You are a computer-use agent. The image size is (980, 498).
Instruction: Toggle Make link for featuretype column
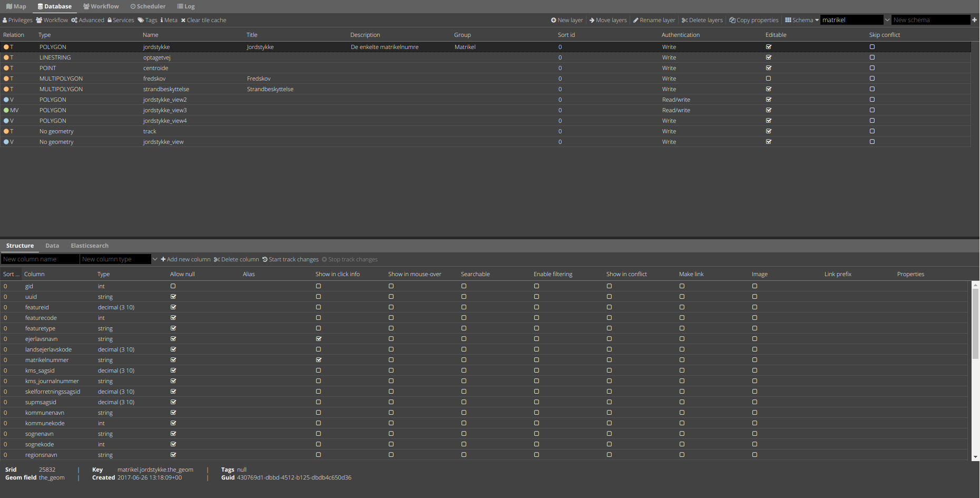pos(682,328)
